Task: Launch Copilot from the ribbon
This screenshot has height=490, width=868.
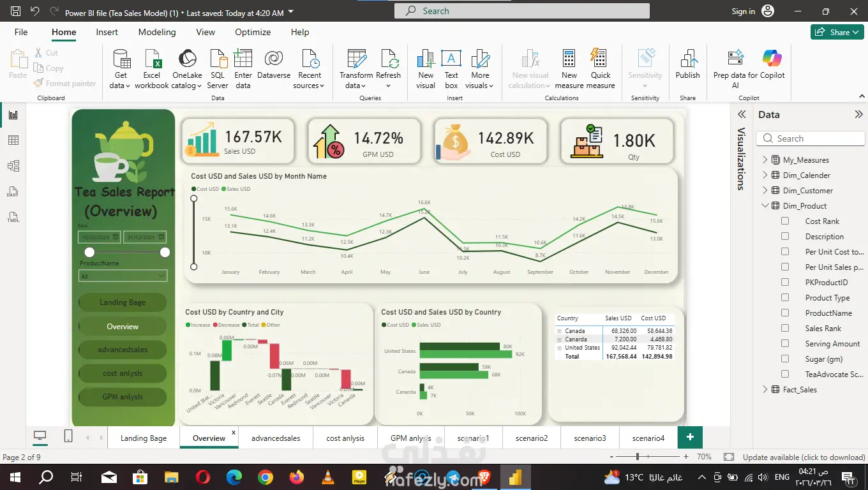Action: click(772, 64)
